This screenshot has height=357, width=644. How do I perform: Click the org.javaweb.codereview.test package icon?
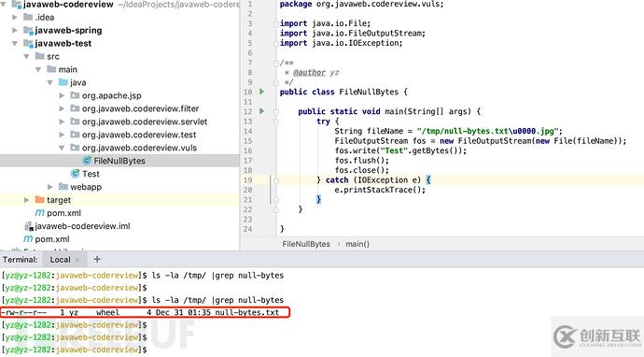75,135
